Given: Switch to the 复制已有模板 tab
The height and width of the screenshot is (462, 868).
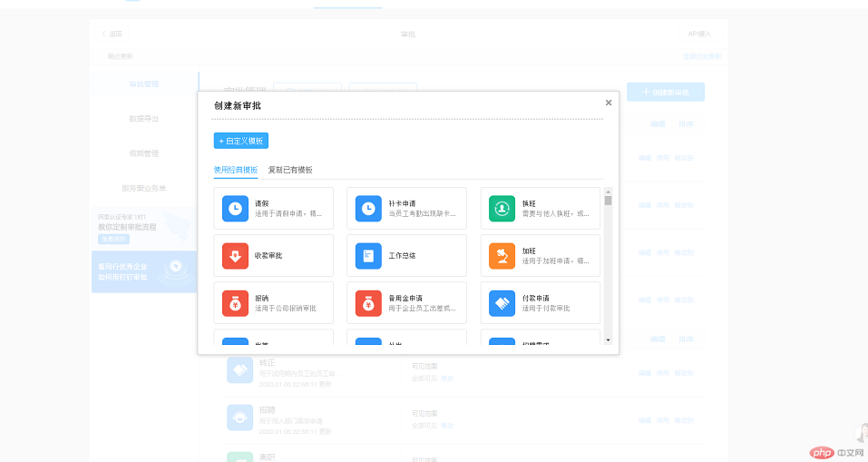Looking at the screenshot, I should click(x=290, y=170).
